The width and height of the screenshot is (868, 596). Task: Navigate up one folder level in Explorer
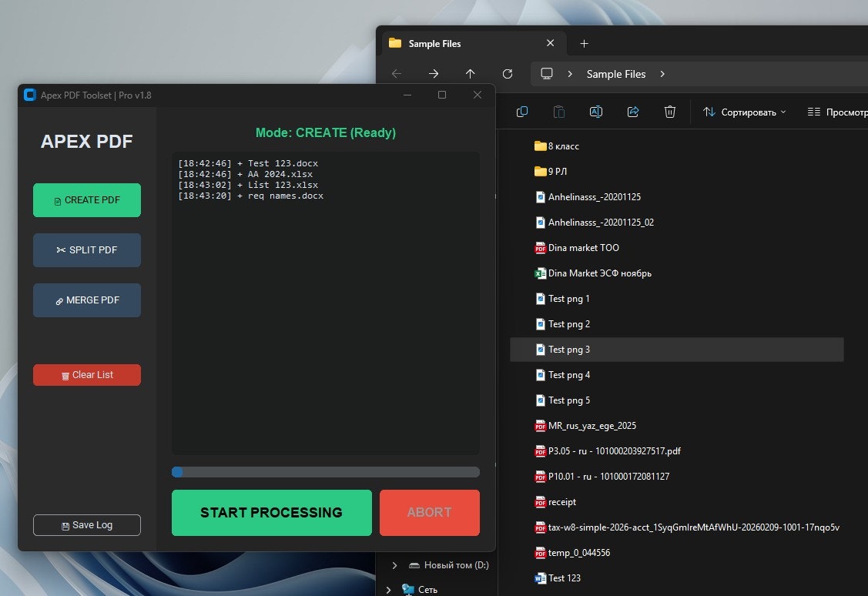point(470,74)
